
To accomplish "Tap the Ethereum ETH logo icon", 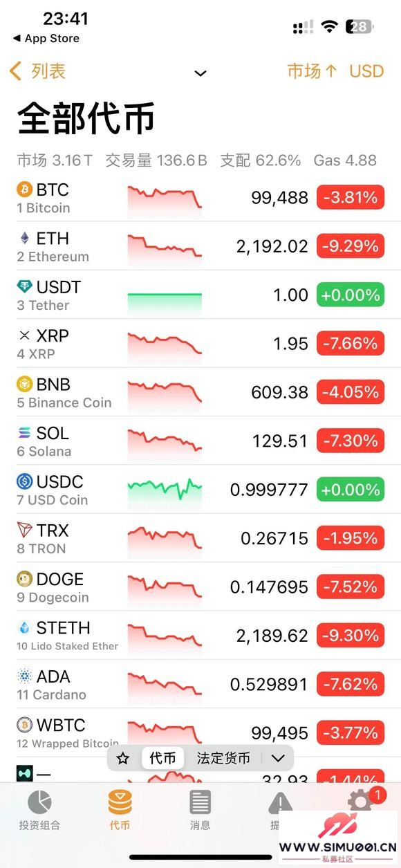I will point(25,238).
